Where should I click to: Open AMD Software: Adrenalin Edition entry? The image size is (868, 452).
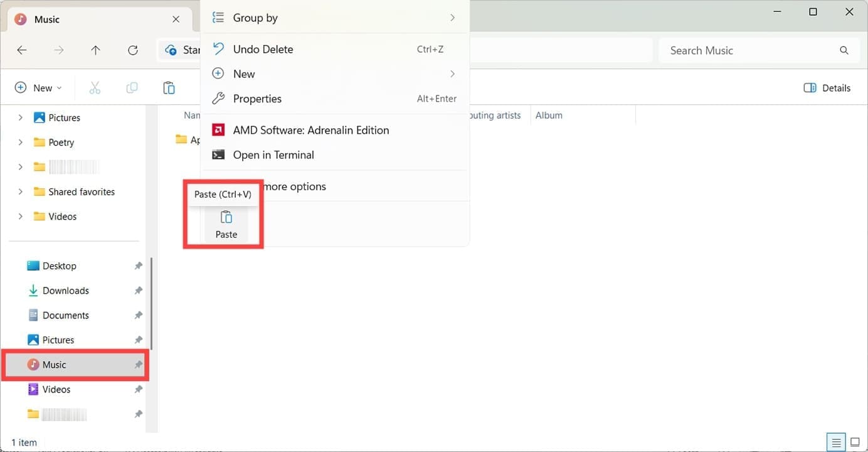(334, 130)
